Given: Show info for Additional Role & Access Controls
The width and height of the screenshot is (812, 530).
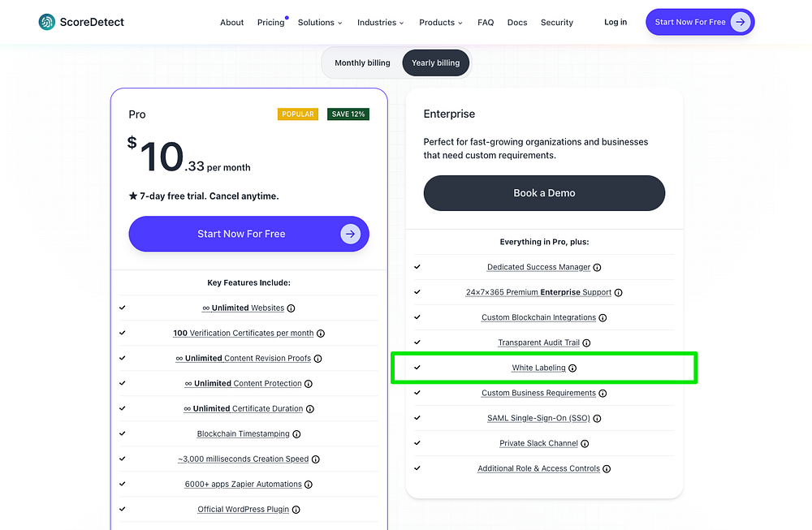Looking at the screenshot, I should click(607, 469).
